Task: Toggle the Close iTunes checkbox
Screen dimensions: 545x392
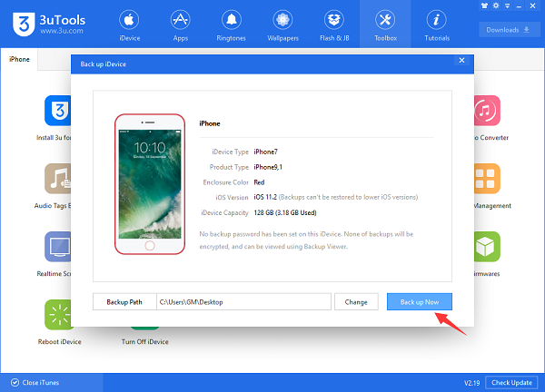Action: (15, 383)
